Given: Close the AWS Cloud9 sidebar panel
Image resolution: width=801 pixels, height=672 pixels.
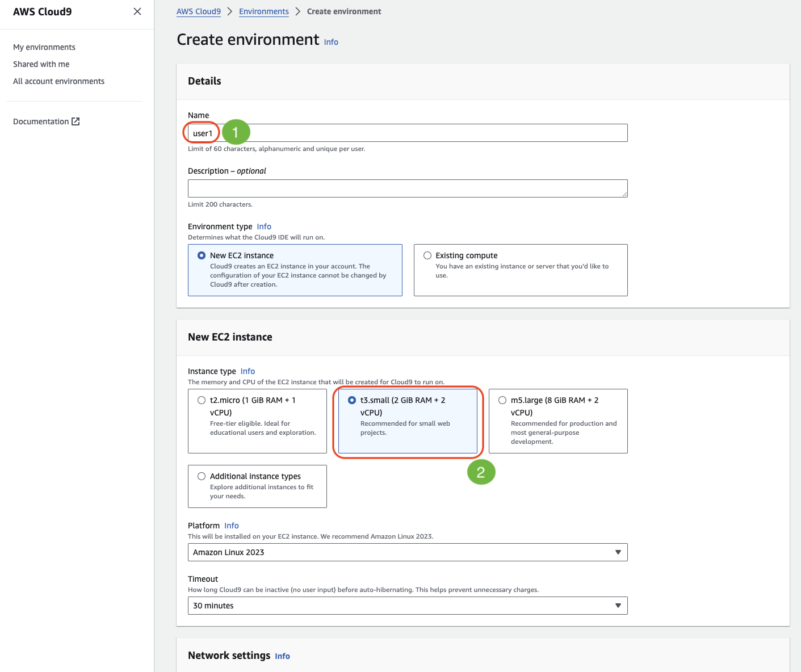Looking at the screenshot, I should click(137, 11).
